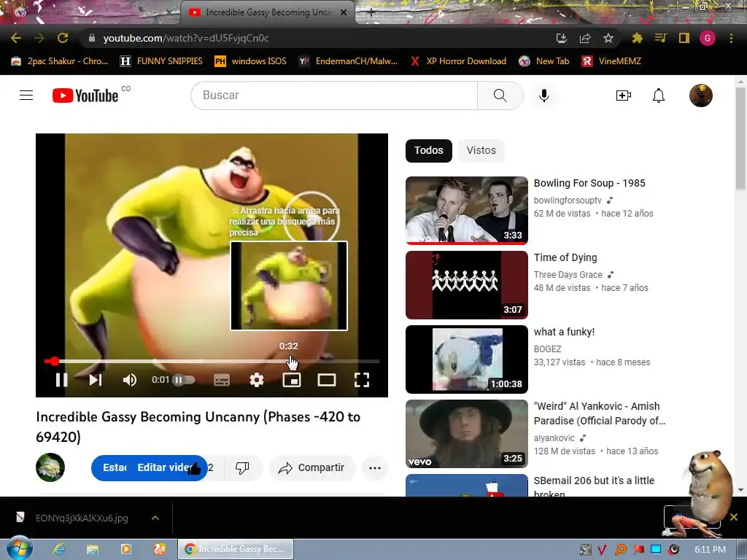The image size is (747, 560).
Task: Mute the video volume speaker icon
Action: pos(130,379)
